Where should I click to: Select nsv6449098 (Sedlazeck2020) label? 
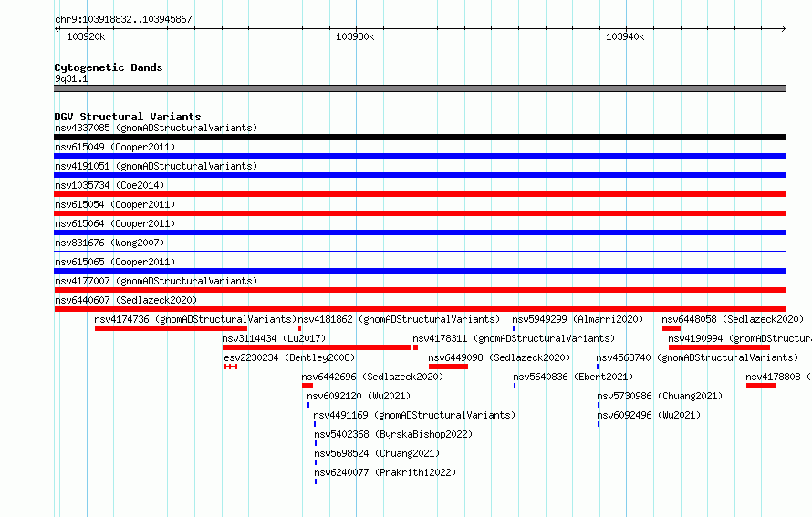tap(499, 357)
